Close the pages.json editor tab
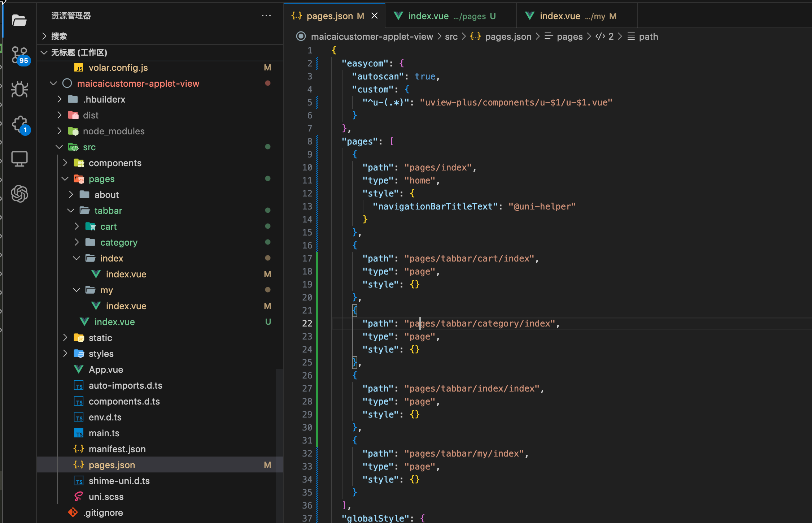 tap(374, 16)
